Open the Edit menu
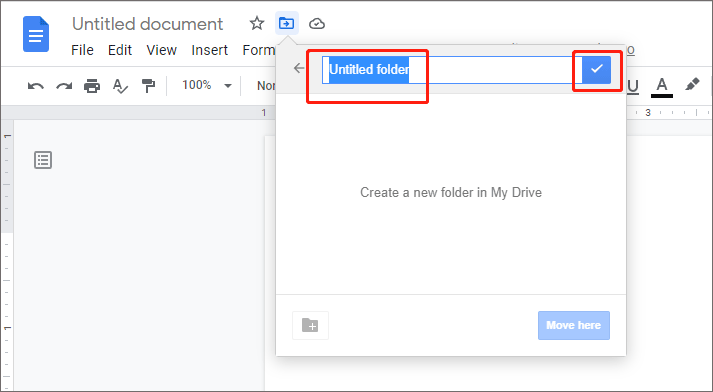The image size is (713, 392). pyautogui.click(x=120, y=50)
